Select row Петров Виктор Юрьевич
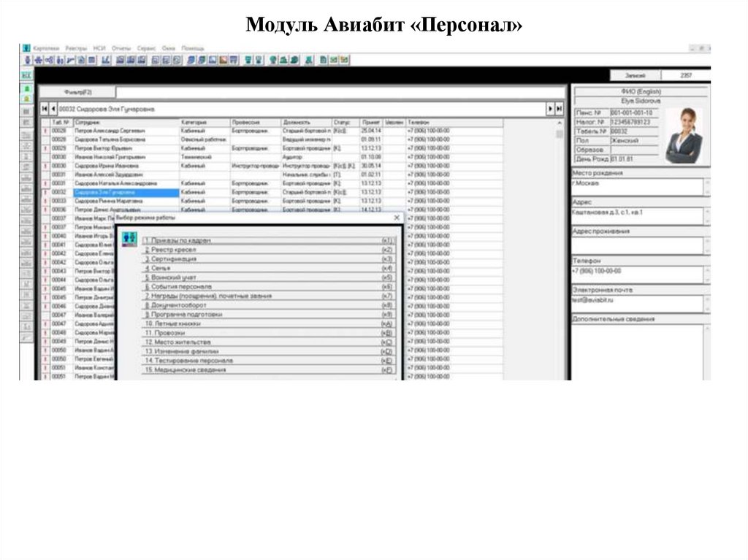Viewport: 748px width, 560px height. coord(272,148)
